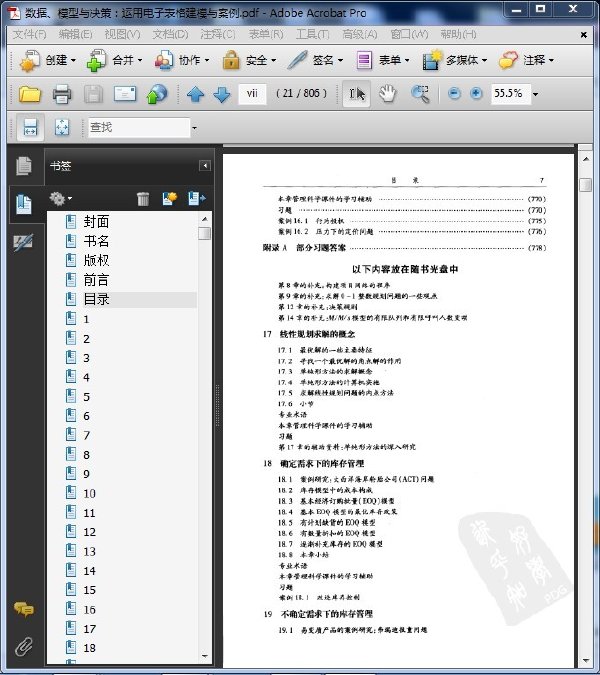The height and width of the screenshot is (675, 600).
Task: Open the Pages thumbnail panel
Action: 24,166
